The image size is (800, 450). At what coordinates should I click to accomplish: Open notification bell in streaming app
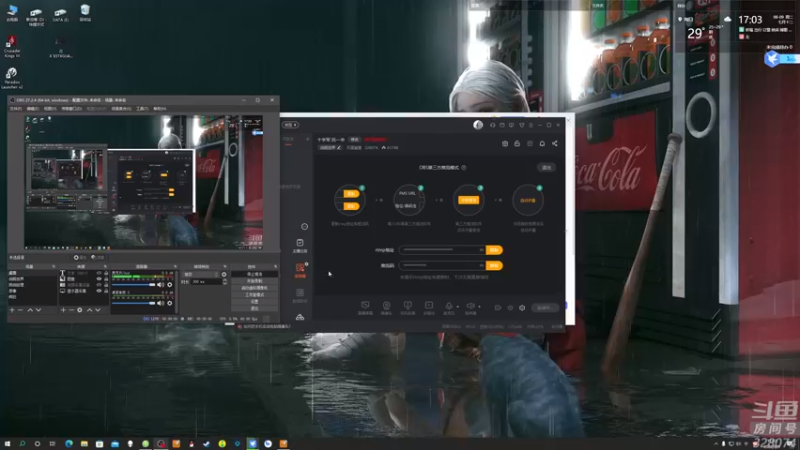(542, 143)
